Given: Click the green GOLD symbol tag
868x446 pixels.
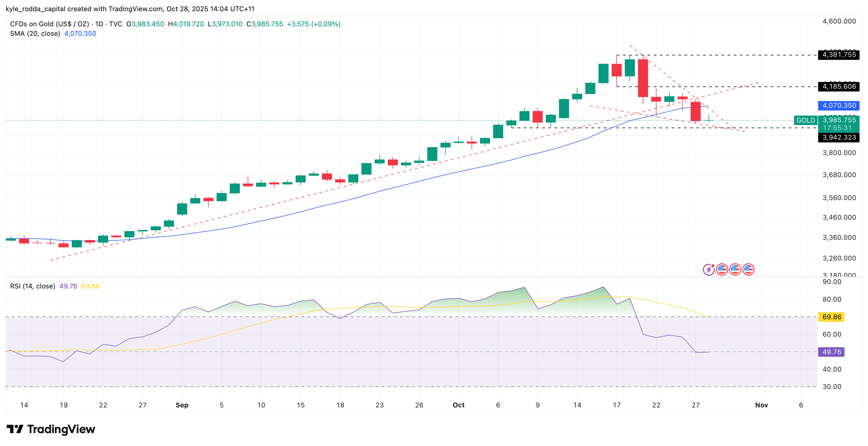Looking at the screenshot, I should (805, 120).
